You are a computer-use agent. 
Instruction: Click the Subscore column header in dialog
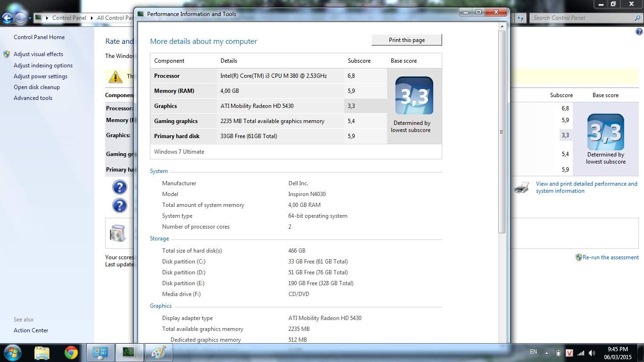pyautogui.click(x=359, y=61)
